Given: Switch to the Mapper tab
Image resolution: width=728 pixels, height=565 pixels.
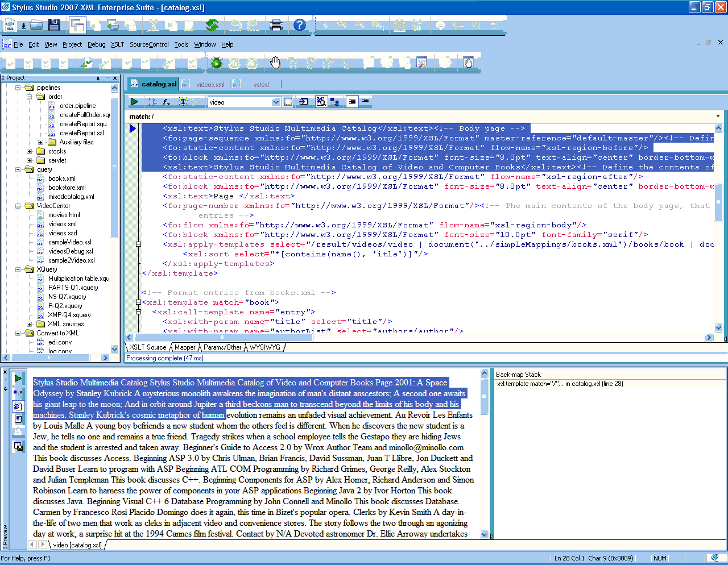Looking at the screenshot, I should click(x=185, y=347).
